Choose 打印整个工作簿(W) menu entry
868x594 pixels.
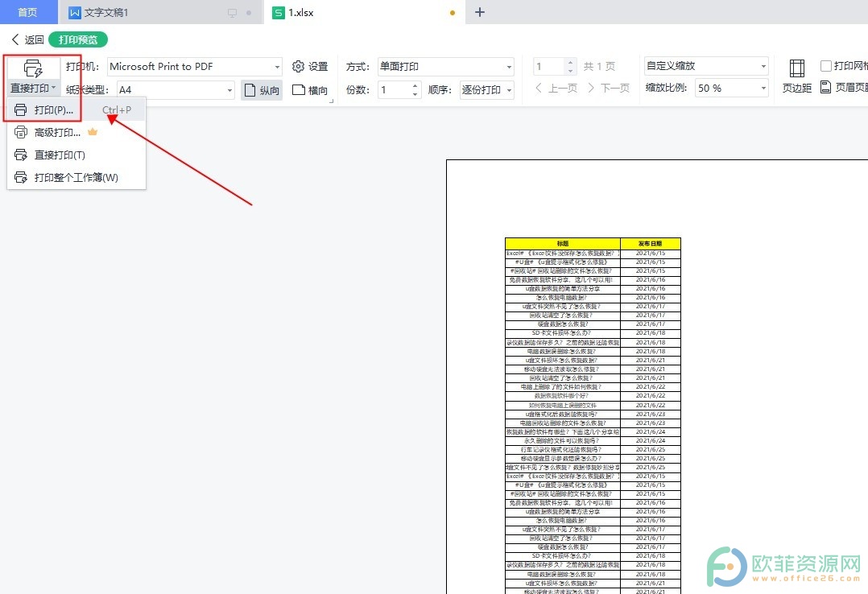pos(76,177)
